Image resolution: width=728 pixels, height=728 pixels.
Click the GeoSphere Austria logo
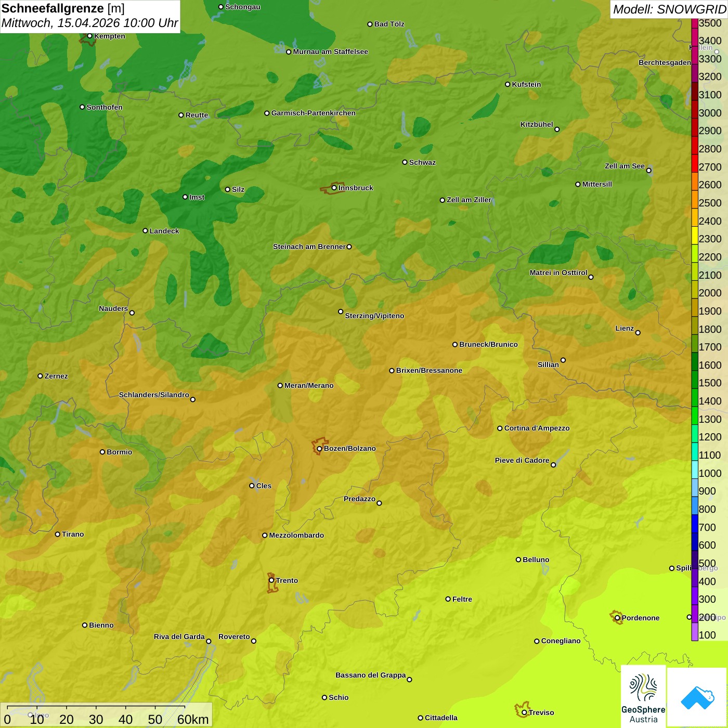[x=643, y=698]
